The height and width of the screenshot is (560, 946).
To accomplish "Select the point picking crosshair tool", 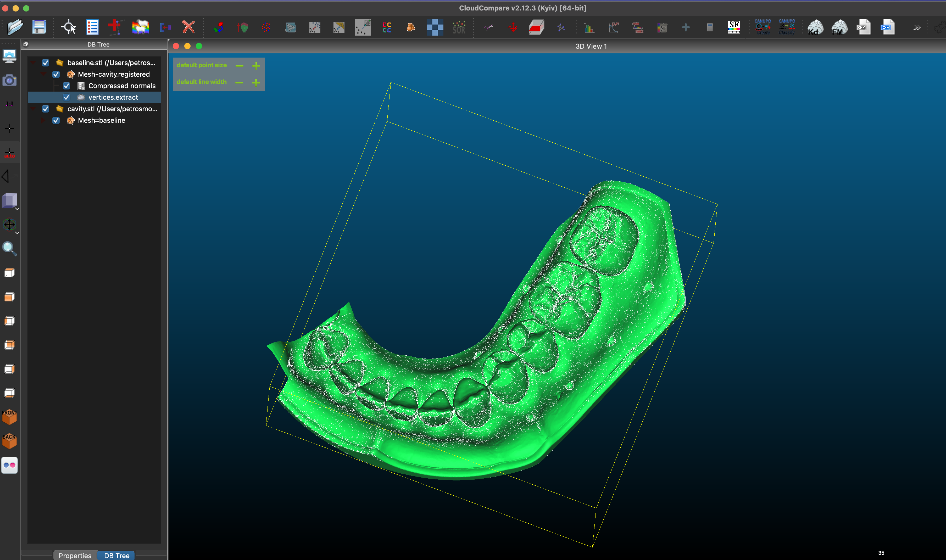I will point(69,27).
